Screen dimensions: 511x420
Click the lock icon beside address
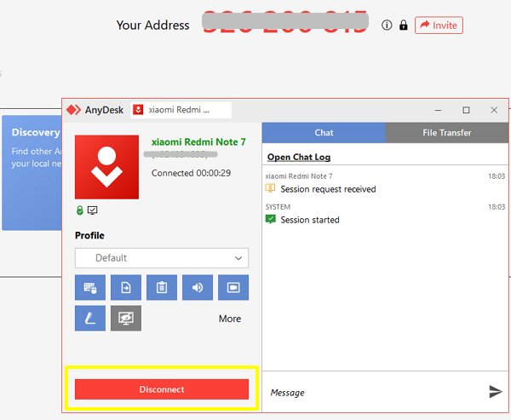click(404, 25)
